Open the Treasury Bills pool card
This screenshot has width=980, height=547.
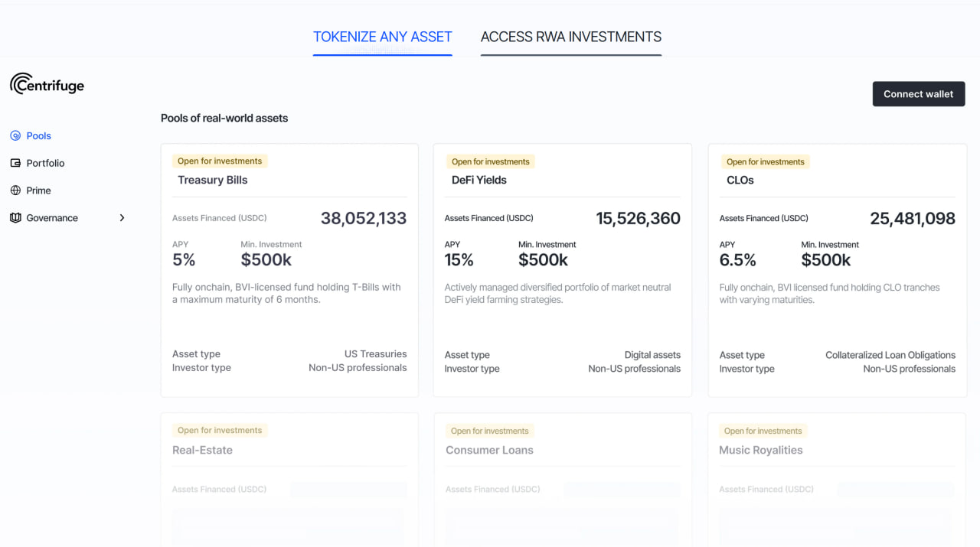[289, 270]
